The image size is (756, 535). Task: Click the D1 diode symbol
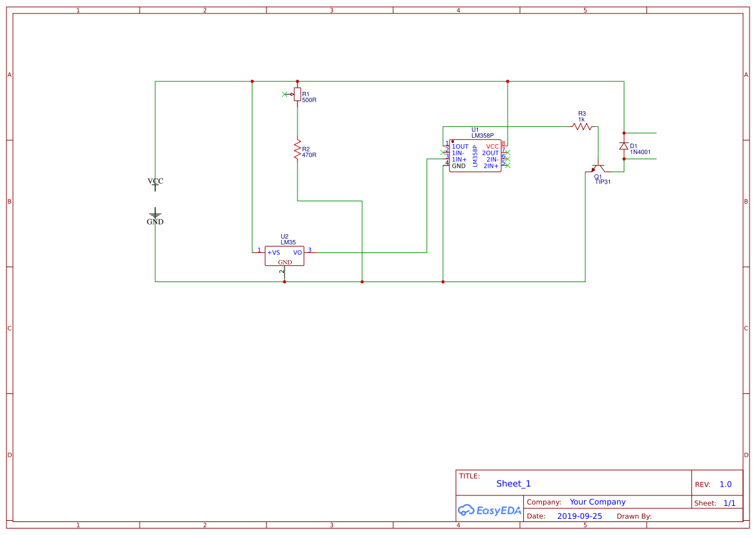pyautogui.click(x=624, y=146)
